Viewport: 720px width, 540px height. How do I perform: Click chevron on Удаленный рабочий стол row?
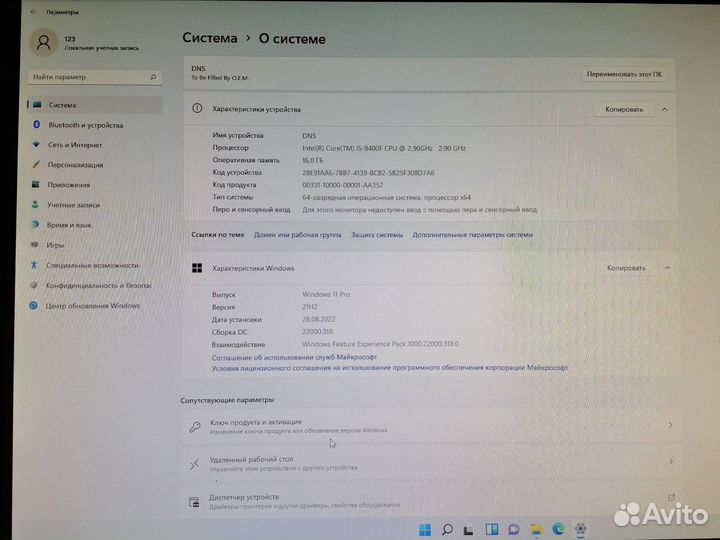coord(671,461)
